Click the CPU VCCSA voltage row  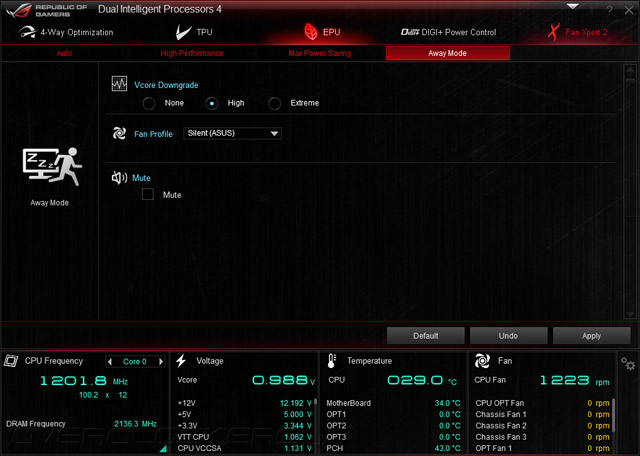click(244, 448)
